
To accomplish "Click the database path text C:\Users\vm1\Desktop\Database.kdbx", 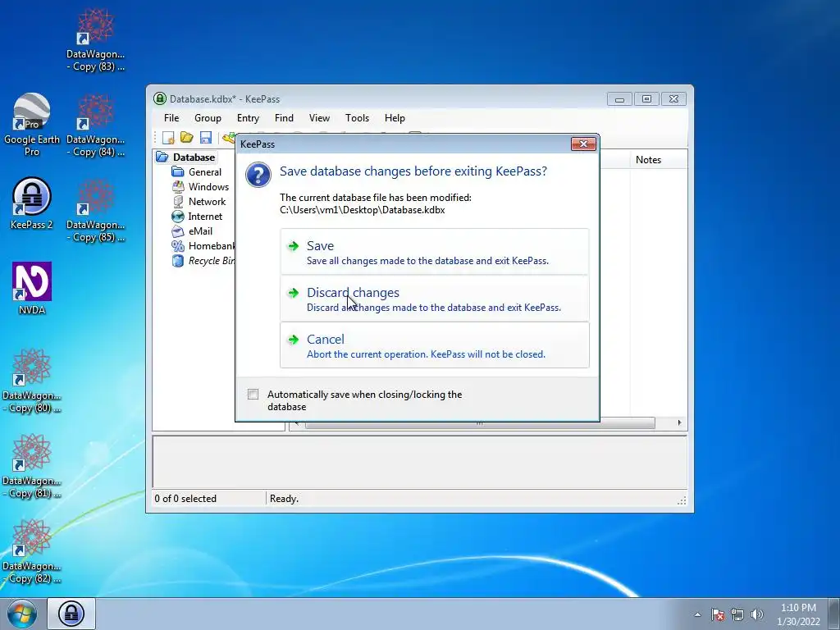I will point(362,210).
